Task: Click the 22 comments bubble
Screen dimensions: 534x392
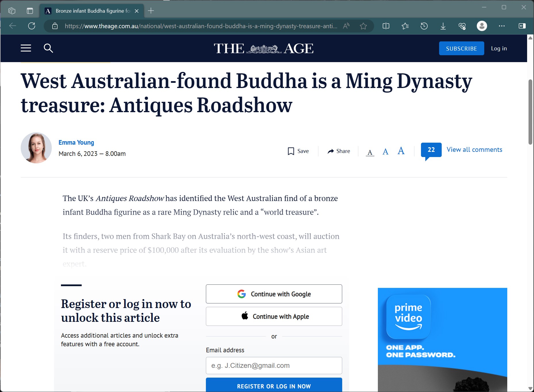Action: (x=431, y=150)
